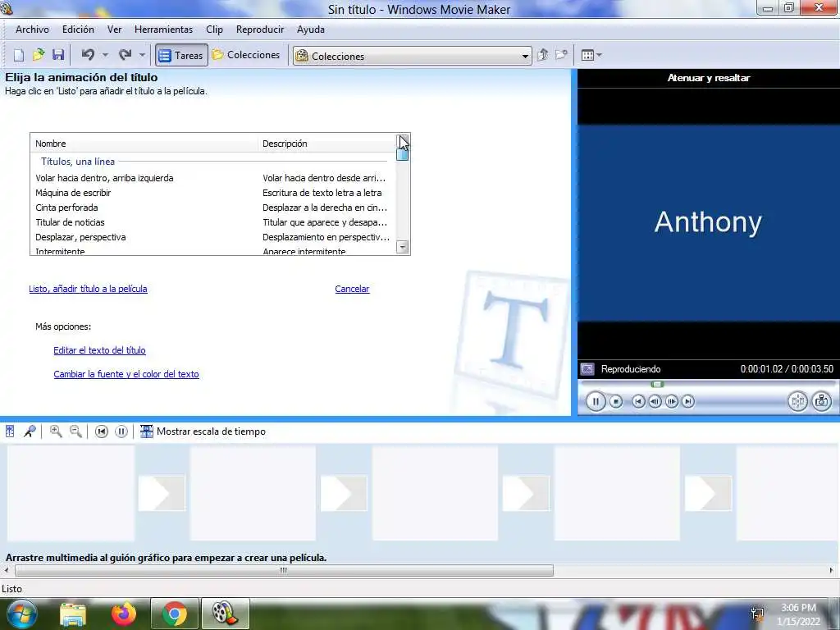The height and width of the screenshot is (630, 840).
Task: Toggle full screen preview icon
Action: click(x=587, y=369)
